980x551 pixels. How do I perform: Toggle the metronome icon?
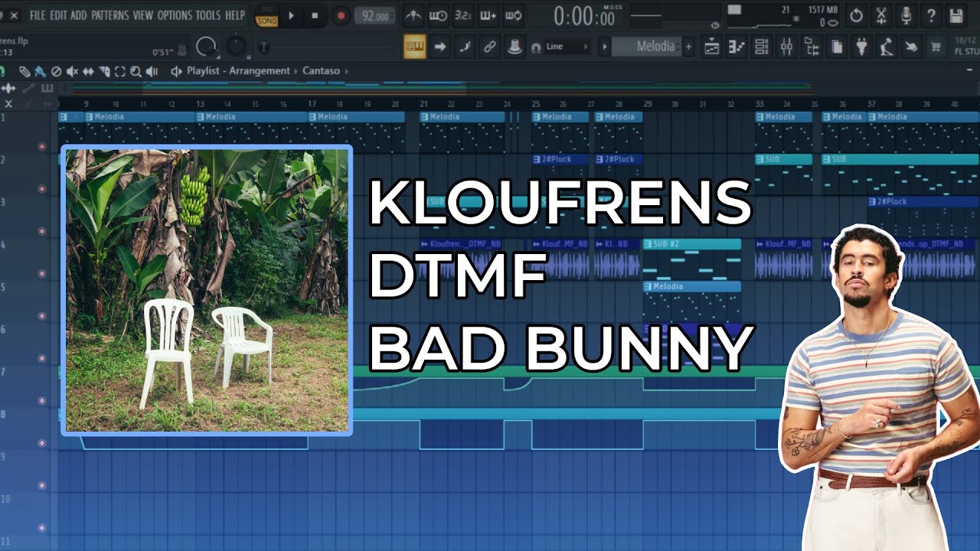pos(413,16)
